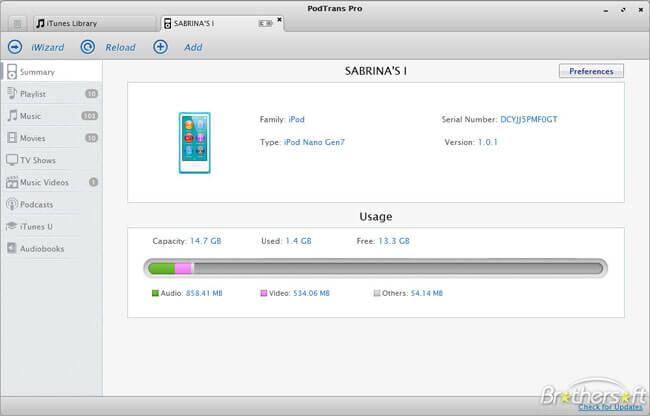
Task: Click the Check for Updates link
Action: [x=611, y=407]
